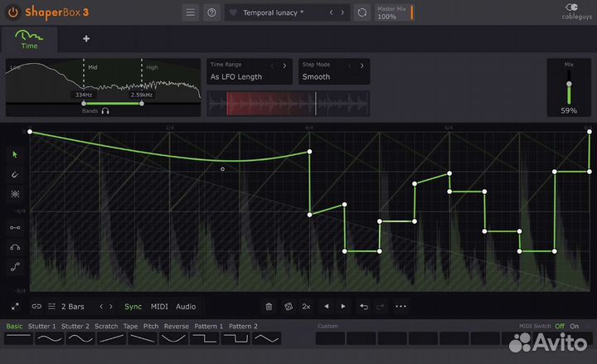Select the line segment tool
The width and height of the screenshot is (597, 364).
pyautogui.click(x=15, y=228)
